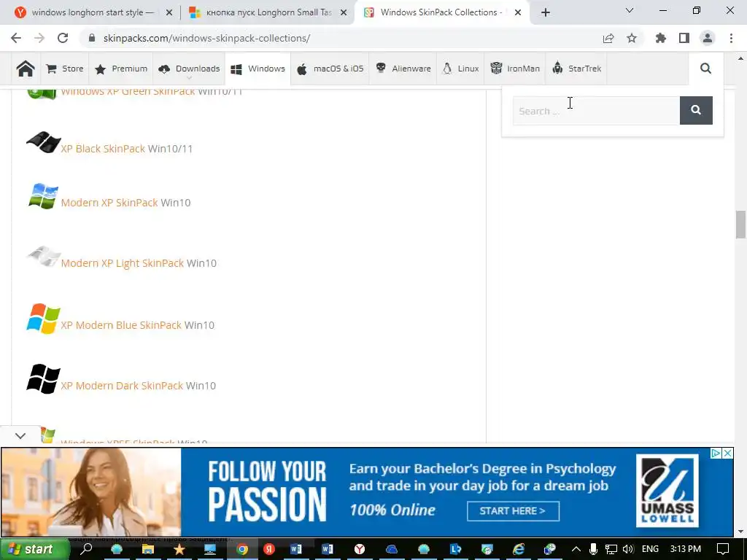747x560 pixels.
Task: Show hidden system tray icons
Action: [576, 549]
